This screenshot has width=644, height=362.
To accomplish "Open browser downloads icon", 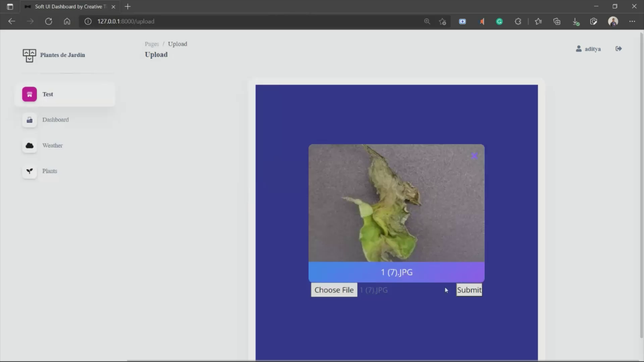I will click(576, 21).
